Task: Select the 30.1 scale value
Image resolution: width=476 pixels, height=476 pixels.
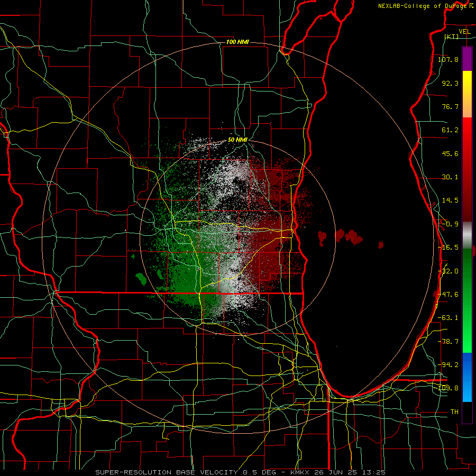Action: click(450, 177)
